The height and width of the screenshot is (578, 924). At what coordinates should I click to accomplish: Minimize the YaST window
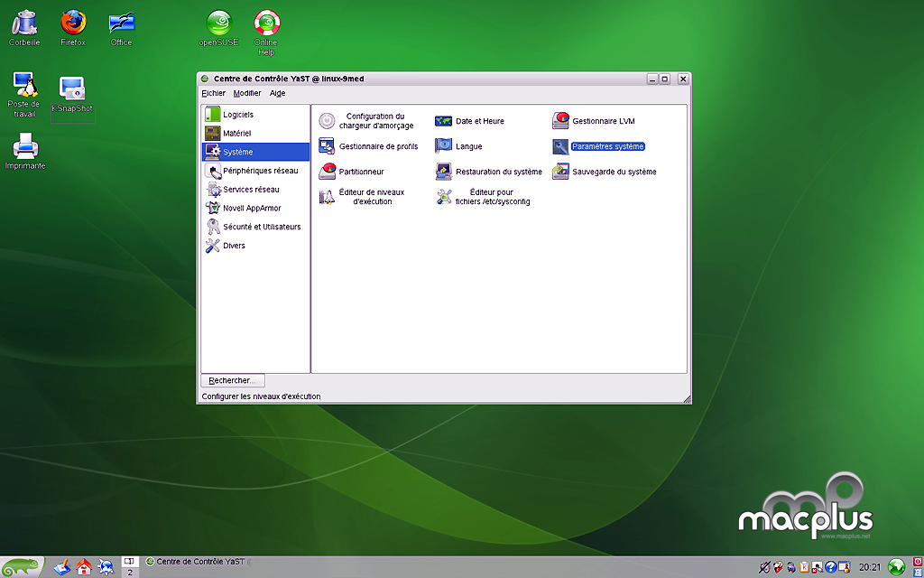click(x=652, y=79)
